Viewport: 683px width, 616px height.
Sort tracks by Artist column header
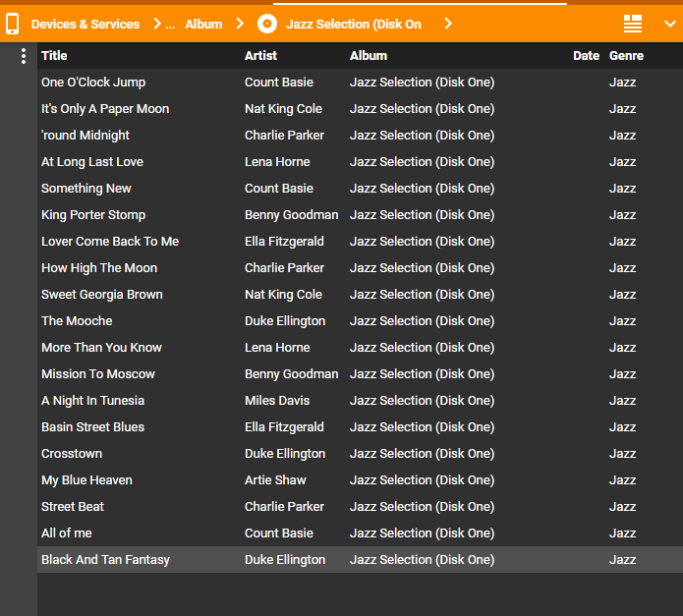[x=260, y=56]
